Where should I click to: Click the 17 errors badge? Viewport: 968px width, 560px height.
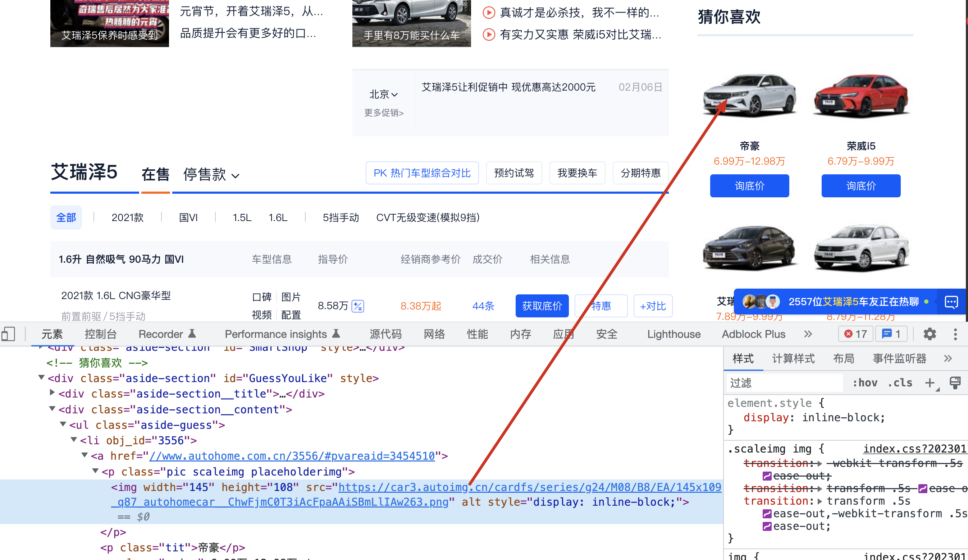tap(855, 334)
